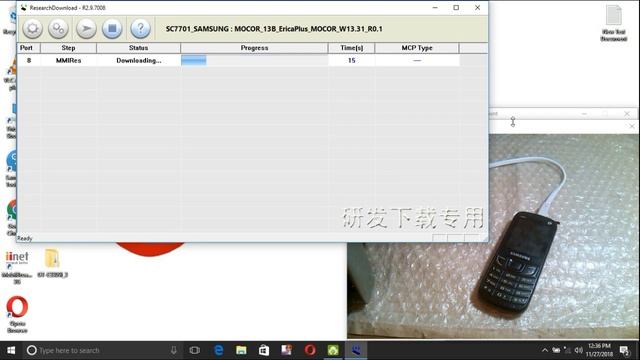Select the iinet desktop shortcut
The height and width of the screenshot is (360, 640).
[x=17, y=267]
